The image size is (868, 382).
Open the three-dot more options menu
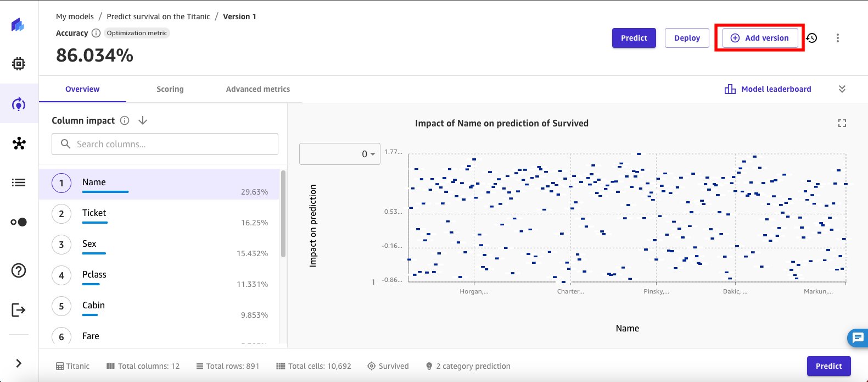pyautogui.click(x=838, y=38)
